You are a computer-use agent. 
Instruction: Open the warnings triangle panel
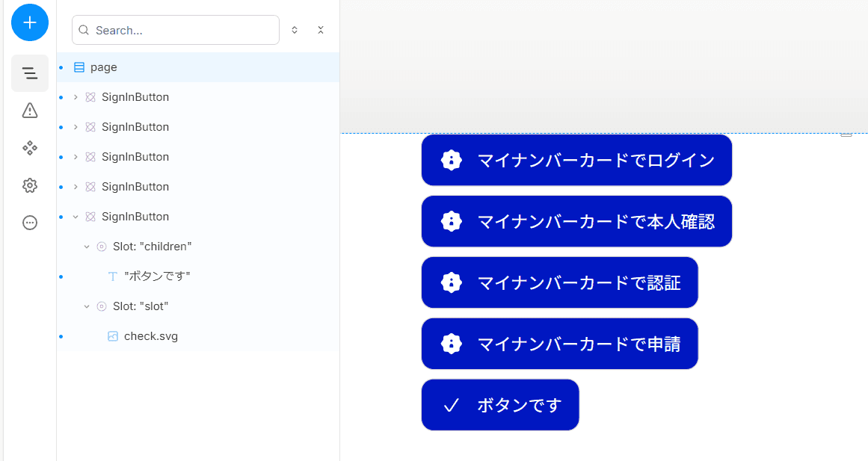click(x=30, y=110)
